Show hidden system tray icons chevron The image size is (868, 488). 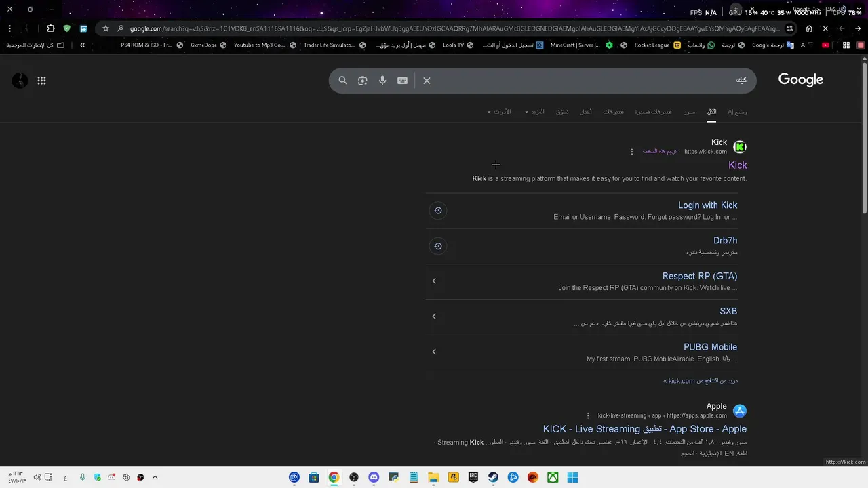155,477
